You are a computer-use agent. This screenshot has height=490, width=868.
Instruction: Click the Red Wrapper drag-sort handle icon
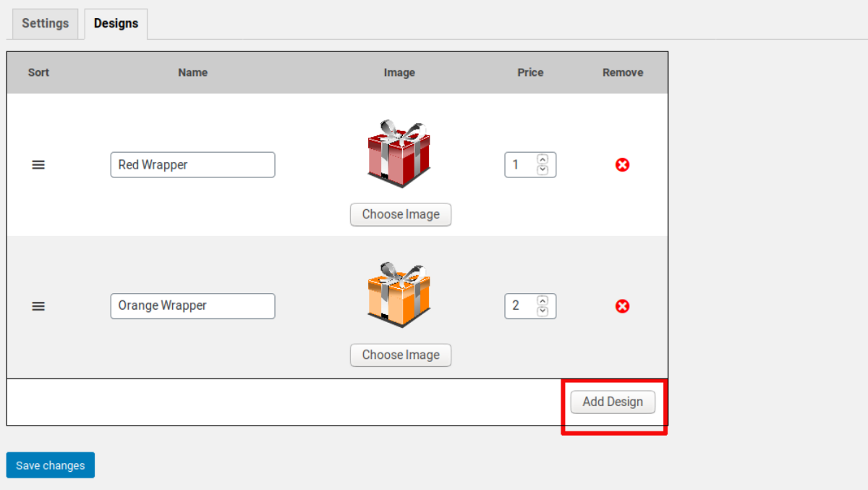click(x=38, y=165)
